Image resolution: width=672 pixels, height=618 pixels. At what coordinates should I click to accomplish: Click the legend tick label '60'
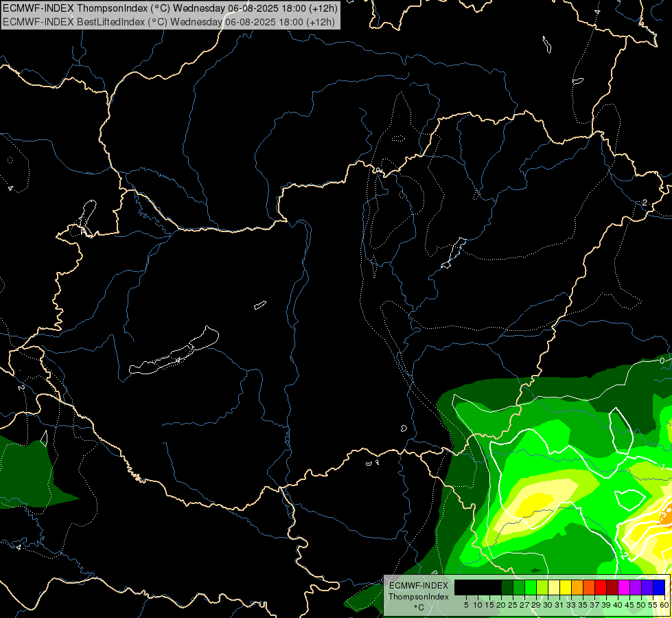[x=664, y=605]
